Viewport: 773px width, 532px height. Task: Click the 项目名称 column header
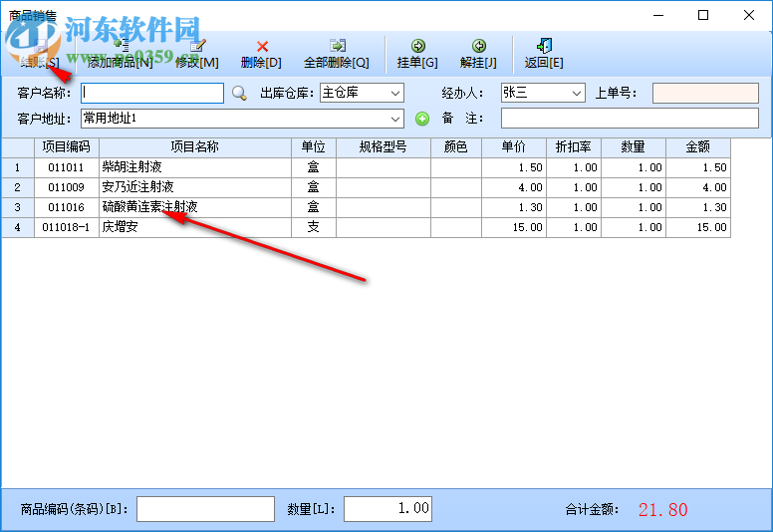pos(195,147)
